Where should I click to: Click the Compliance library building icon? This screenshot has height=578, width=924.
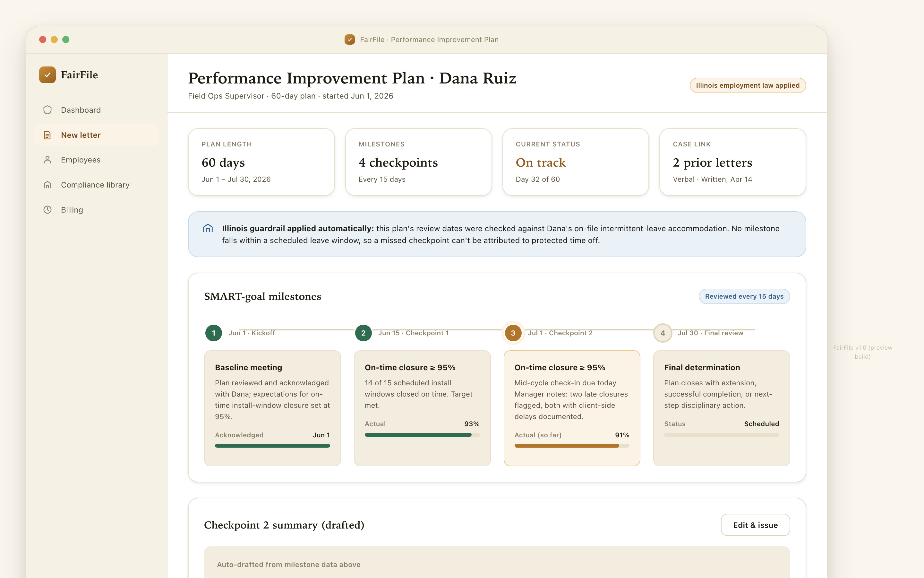(47, 185)
